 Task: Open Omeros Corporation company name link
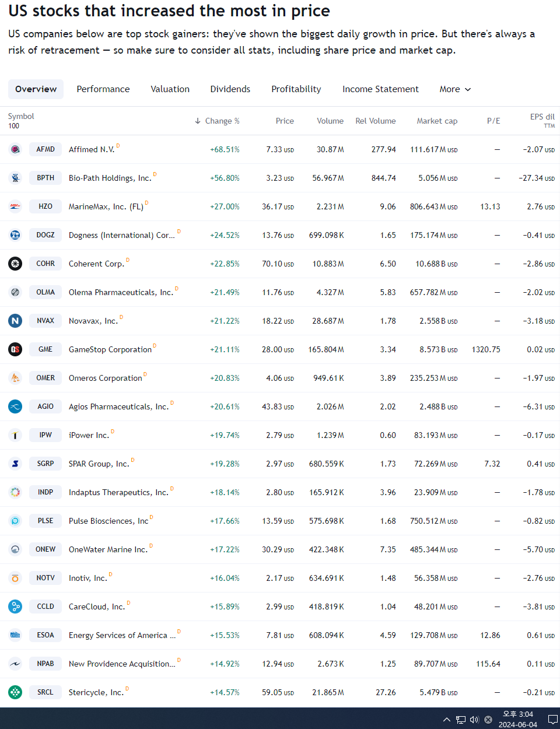[x=106, y=378]
